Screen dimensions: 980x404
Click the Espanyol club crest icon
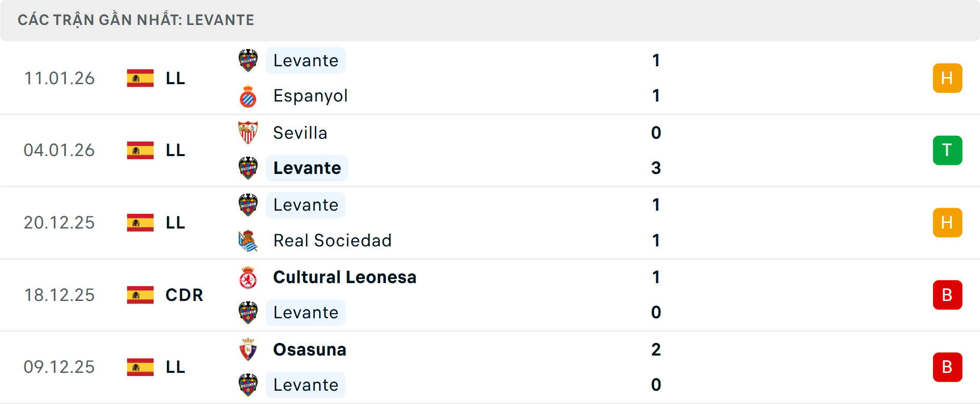(248, 96)
